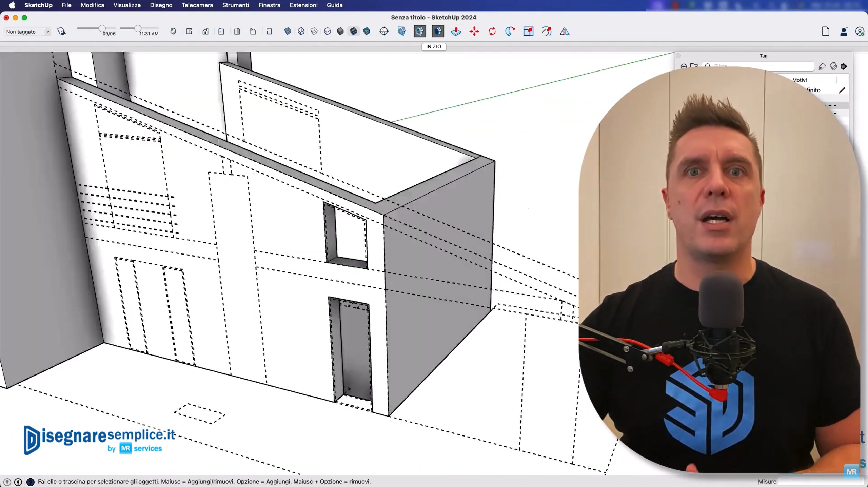Click the model credits info icon
Viewport: 868px width, 487px height.
(18, 482)
